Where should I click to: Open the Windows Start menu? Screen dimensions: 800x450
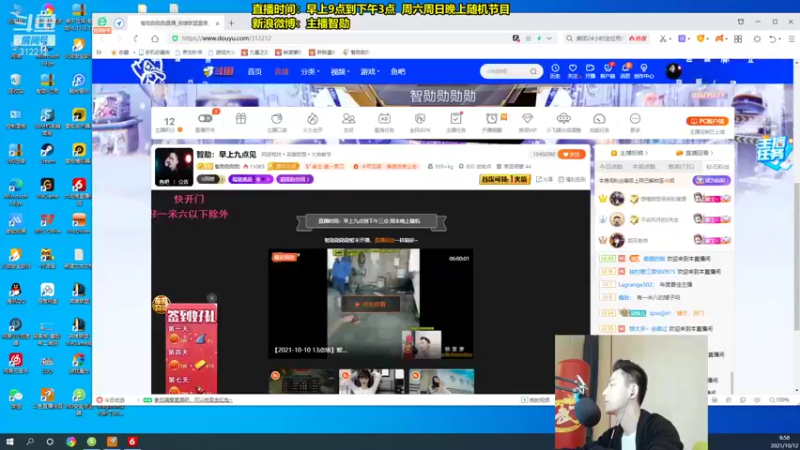point(9,441)
